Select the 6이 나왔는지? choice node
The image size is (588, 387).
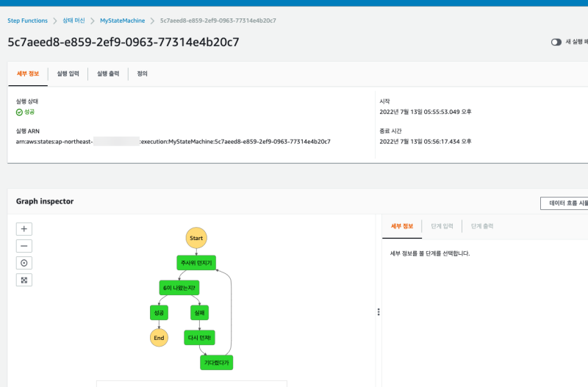[x=179, y=288]
